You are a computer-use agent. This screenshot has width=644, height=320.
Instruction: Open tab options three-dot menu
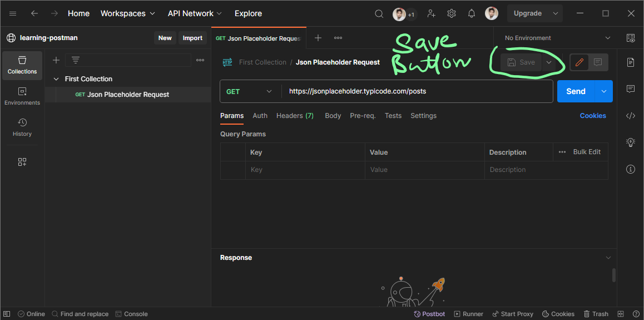tap(338, 38)
